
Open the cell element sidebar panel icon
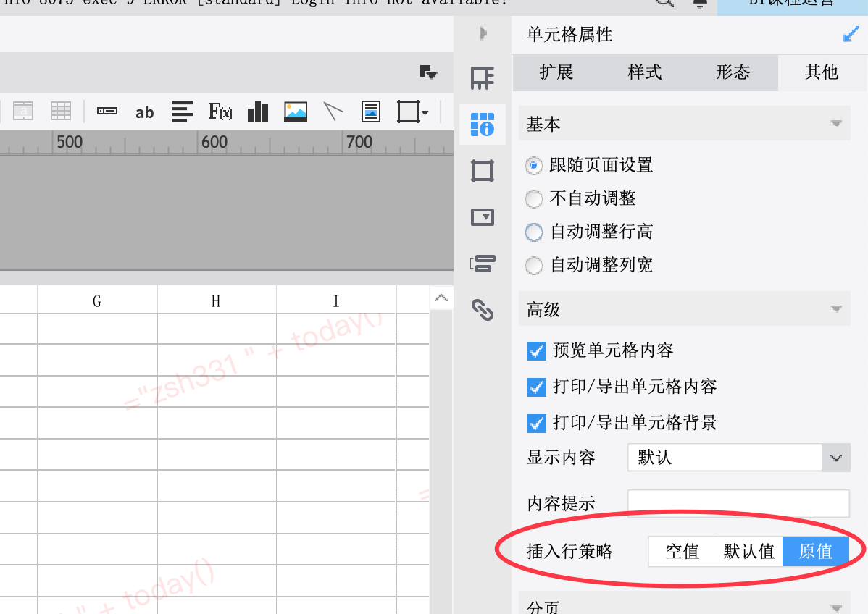point(482,78)
